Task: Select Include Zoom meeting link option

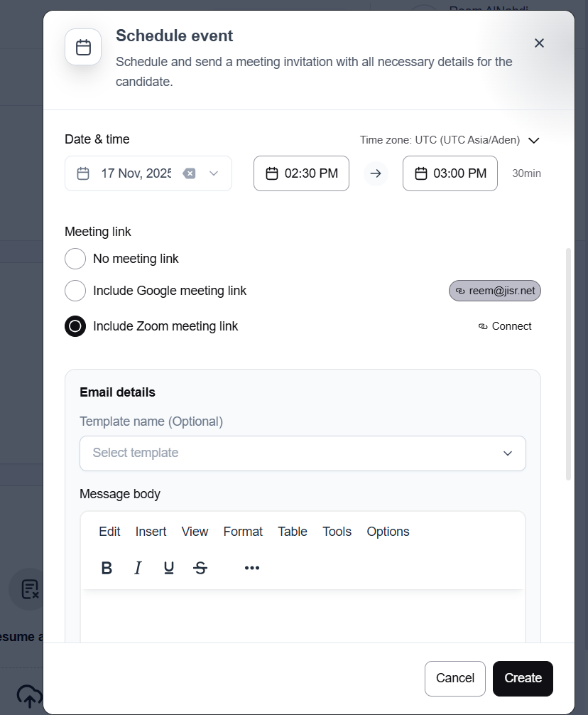Action: [75, 326]
